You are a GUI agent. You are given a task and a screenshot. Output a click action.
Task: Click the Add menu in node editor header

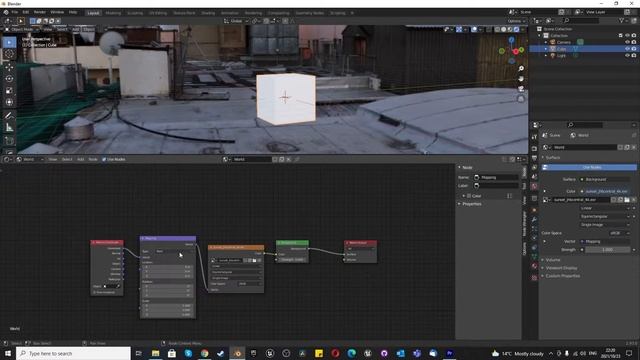point(80,159)
